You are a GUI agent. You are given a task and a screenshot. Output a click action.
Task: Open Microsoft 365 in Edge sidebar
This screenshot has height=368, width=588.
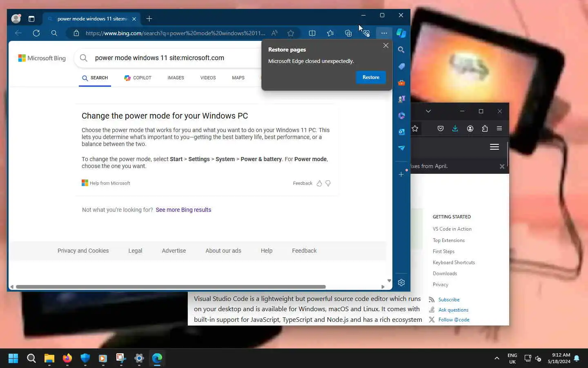(401, 116)
